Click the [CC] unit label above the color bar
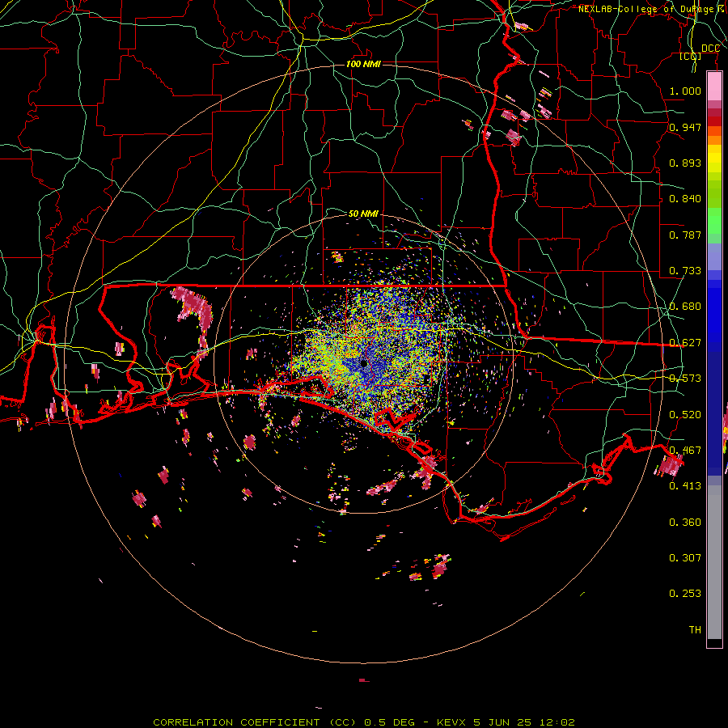 (x=691, y=56)
